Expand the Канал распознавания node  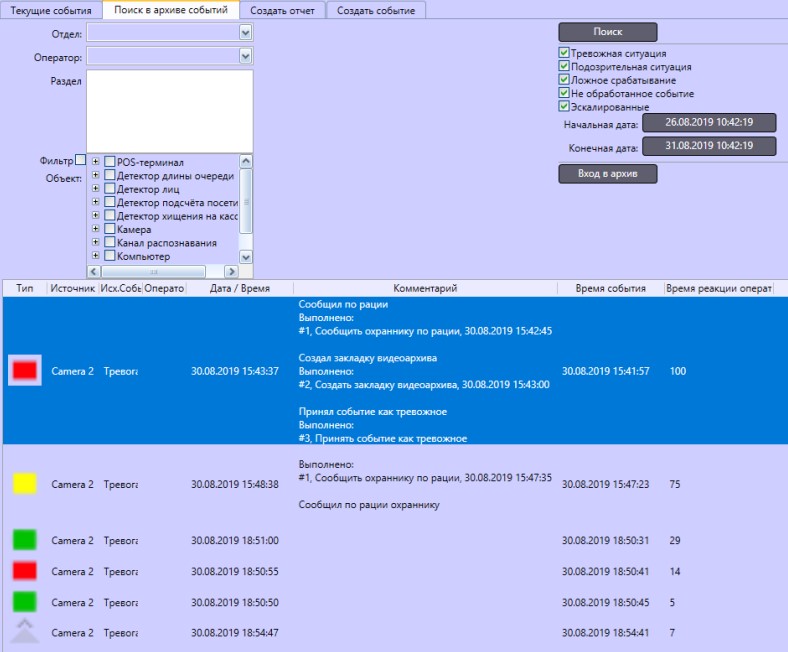pos(95,242)
